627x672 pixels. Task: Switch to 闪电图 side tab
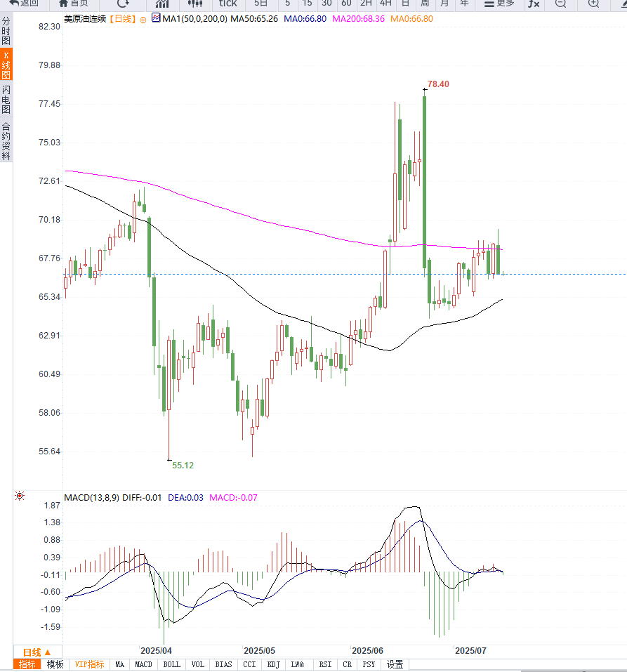tap(6, 100)
